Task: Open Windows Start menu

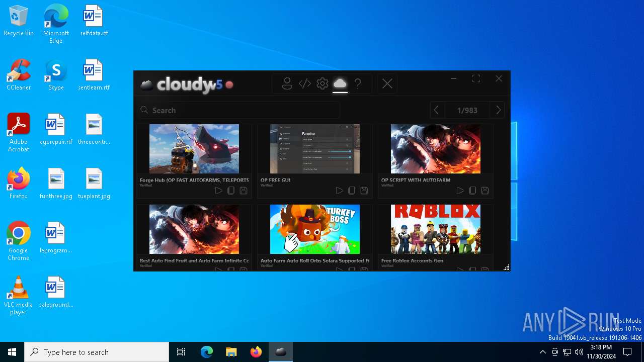Action: 12,352
